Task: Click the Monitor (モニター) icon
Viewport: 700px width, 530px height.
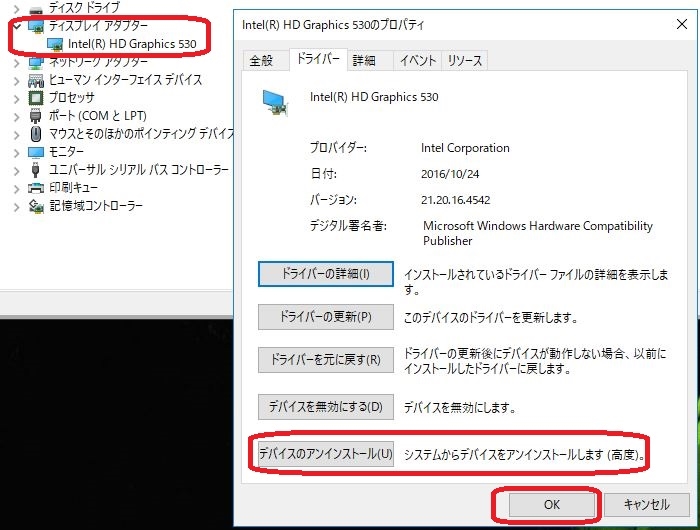Action: pos(36,152)
